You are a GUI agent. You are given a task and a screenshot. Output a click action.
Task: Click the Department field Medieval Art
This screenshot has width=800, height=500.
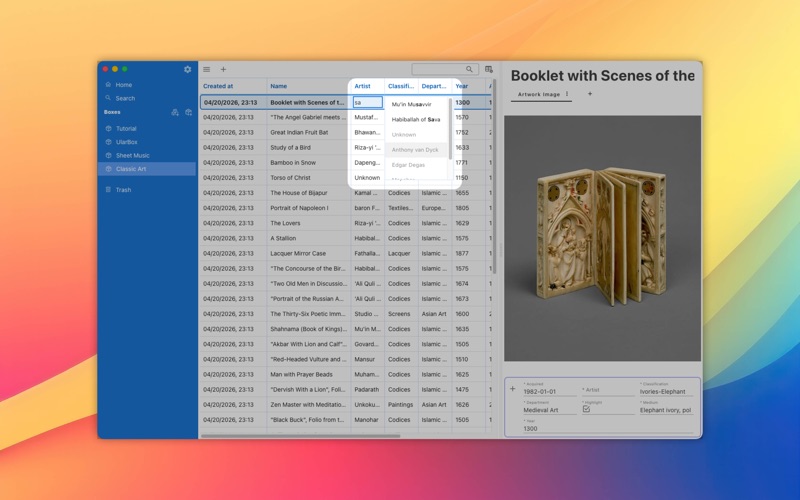coord(549,410)
